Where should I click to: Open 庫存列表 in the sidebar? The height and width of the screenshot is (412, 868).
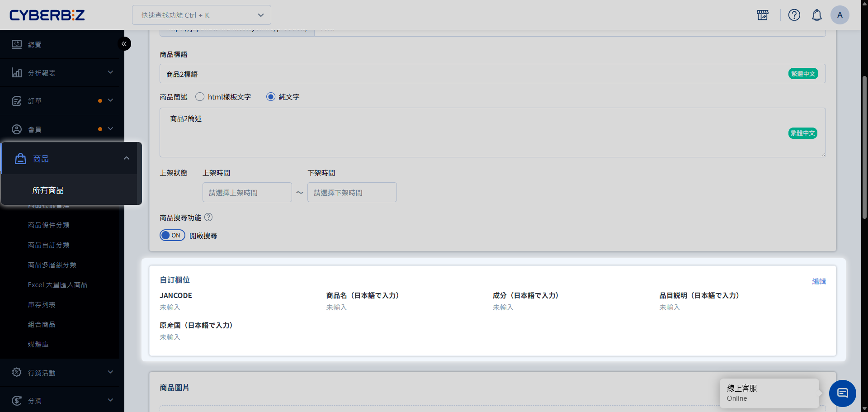pyautogui.click(x=42, y=304)
